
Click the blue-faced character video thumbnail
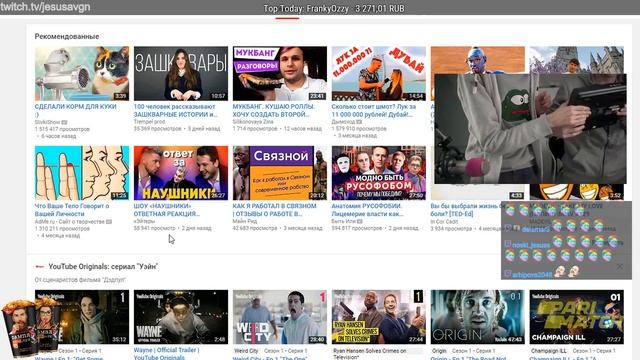click(478, 60)
